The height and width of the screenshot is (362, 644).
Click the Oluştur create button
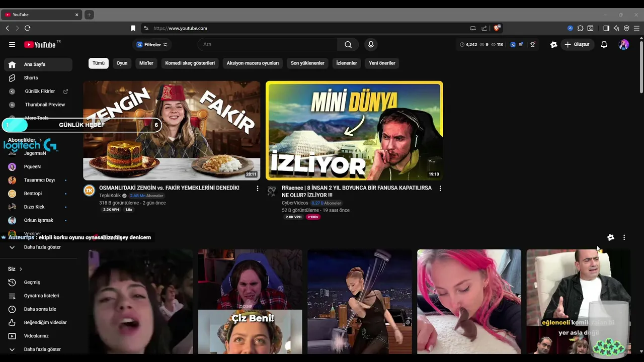(577, 45)
